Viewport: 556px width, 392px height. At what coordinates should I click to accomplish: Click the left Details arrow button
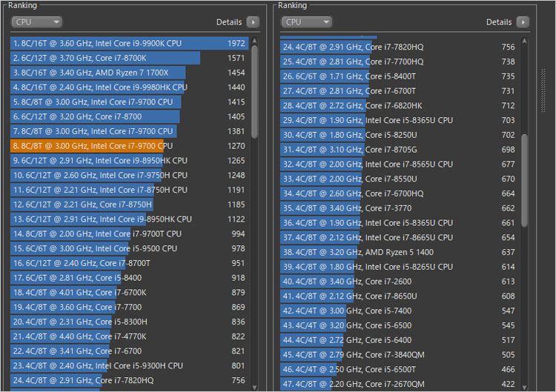pos(253,22)
